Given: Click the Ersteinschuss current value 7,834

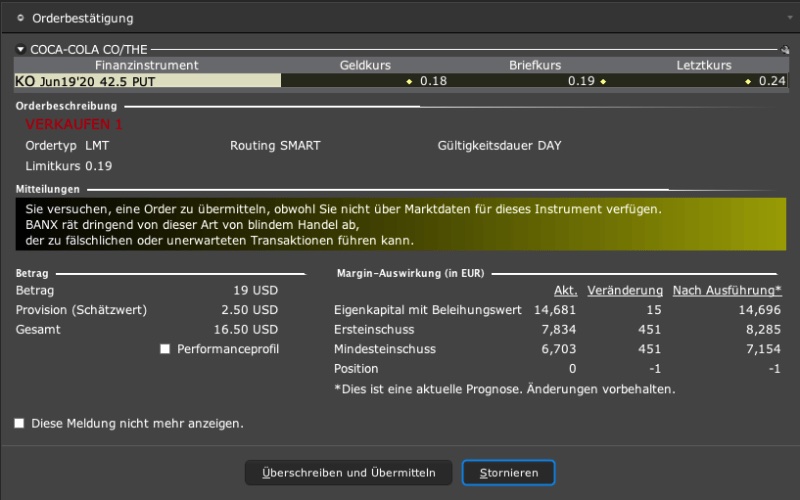Looking at the screenshot, I should (x=559, y=330).
